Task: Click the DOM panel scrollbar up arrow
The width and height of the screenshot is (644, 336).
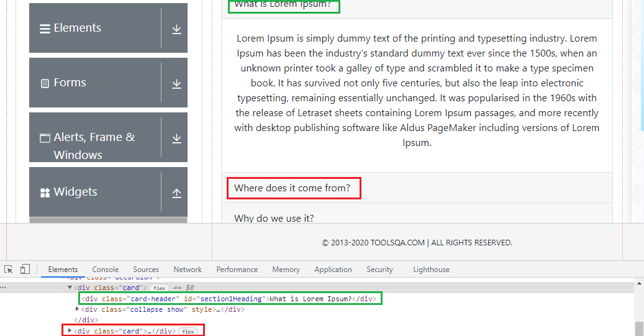Action: 639,283
